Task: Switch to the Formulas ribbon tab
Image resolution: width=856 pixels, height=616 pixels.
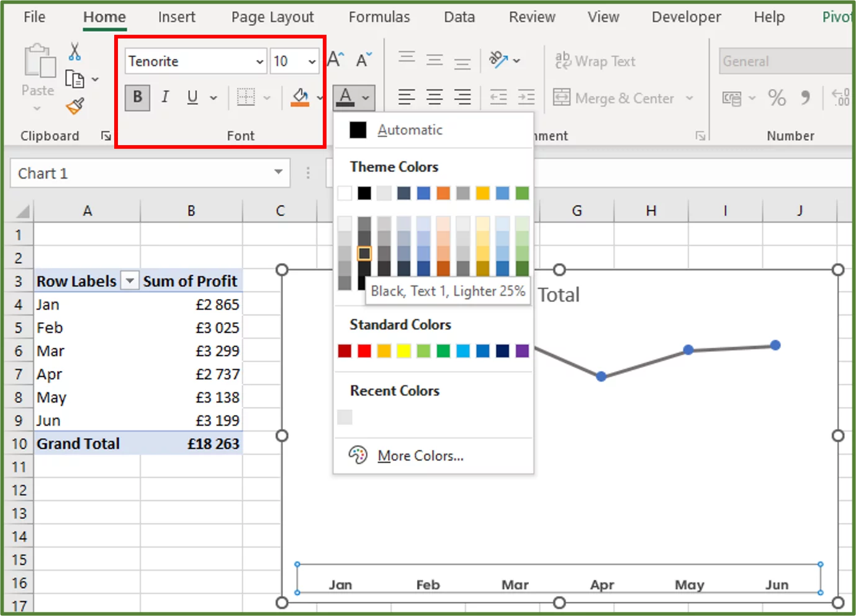Action: (x=379, y=17)
